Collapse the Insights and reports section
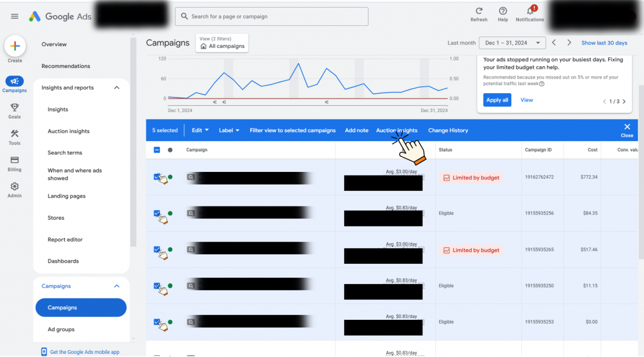 tap(116, 88)
